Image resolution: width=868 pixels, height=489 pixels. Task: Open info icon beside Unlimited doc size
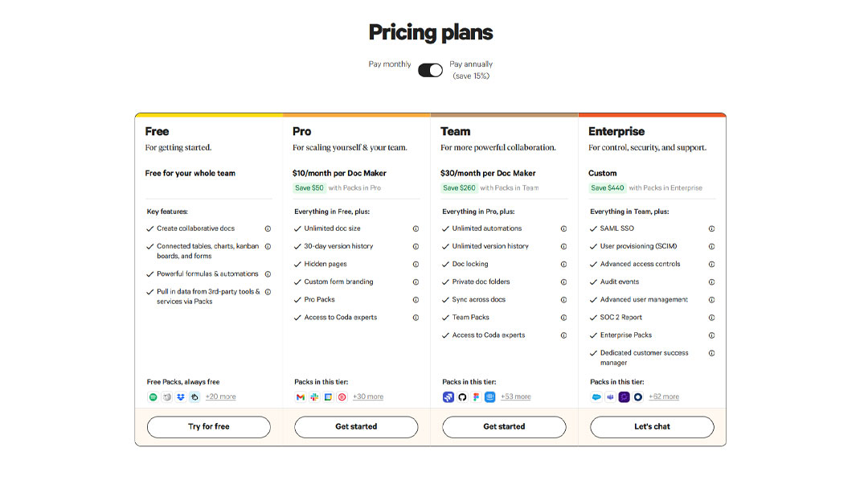[x=416, y=228]
